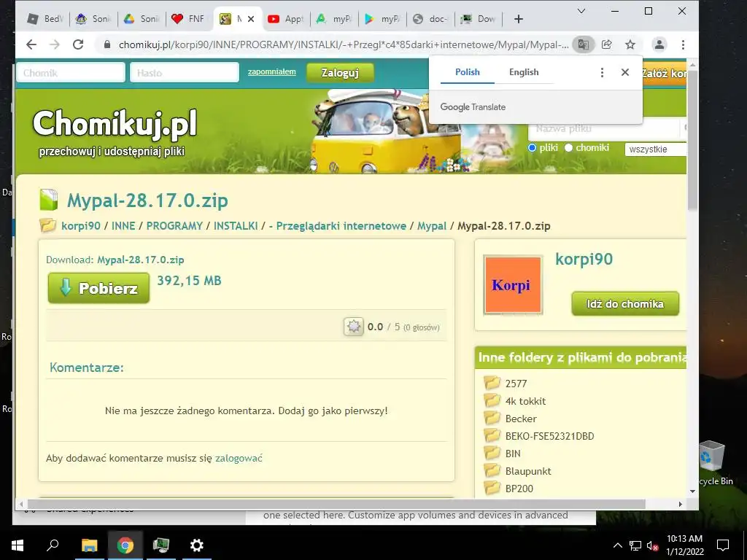Screen dimensions: 747x560
Task: Click the taskbar clock showing 10:13 AM
Action: click(x=684, y=545)
